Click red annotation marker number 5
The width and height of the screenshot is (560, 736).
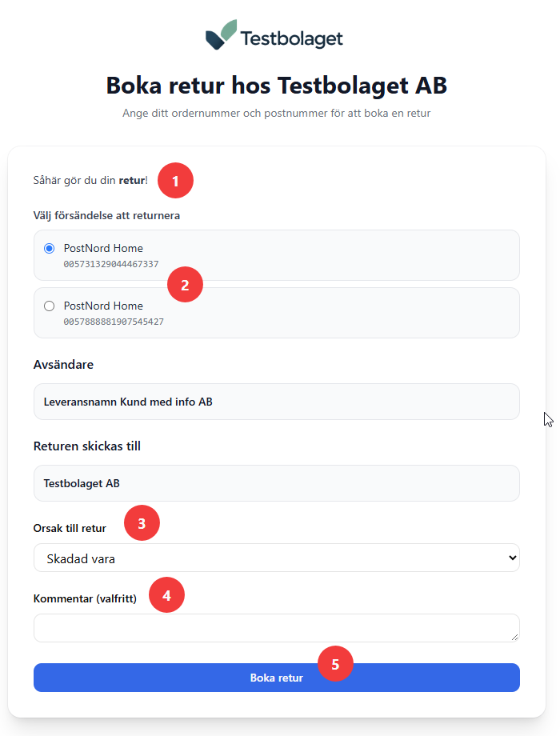click(x=335, y=664)
